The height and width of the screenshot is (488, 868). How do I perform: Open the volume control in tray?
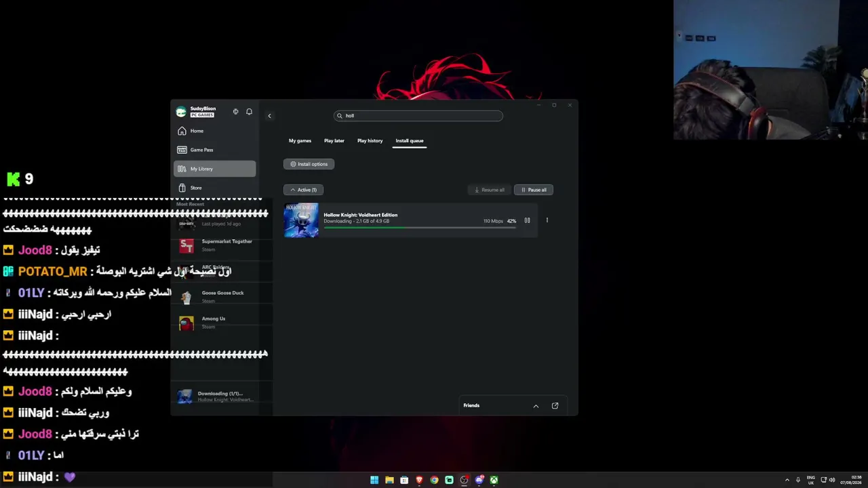[832, 480]
